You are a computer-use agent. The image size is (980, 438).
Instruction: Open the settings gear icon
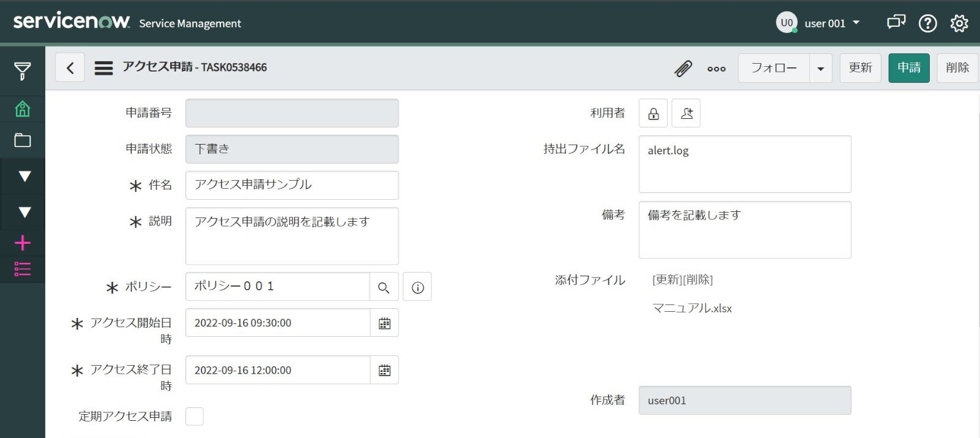pyautogui.click(x=959, y=23)
